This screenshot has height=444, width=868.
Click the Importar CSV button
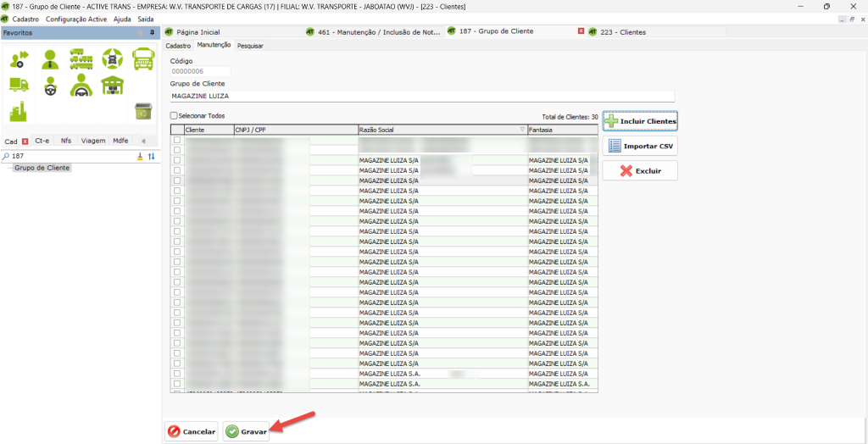pyautogui.click(x=640, y=146)
